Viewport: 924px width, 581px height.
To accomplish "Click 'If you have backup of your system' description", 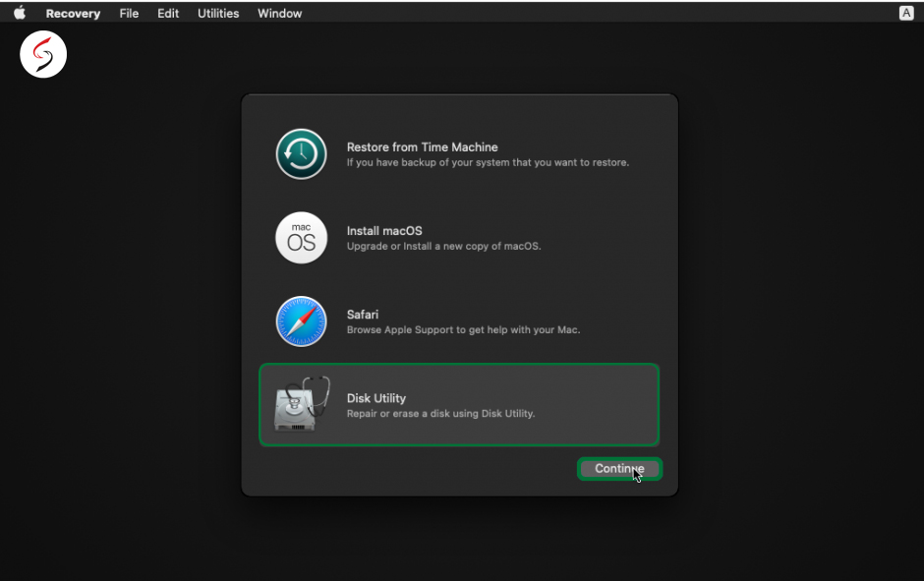I will coord(488,162).
